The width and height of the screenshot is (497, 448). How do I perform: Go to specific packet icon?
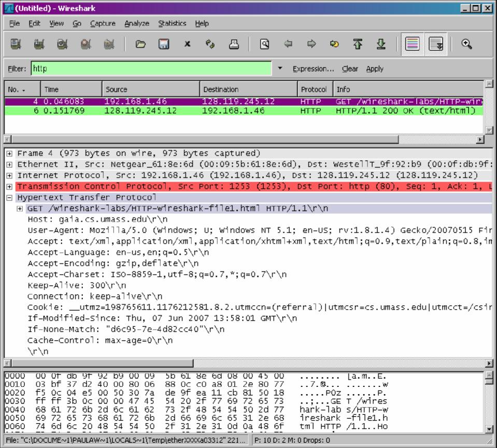click(x=334, y=44)
